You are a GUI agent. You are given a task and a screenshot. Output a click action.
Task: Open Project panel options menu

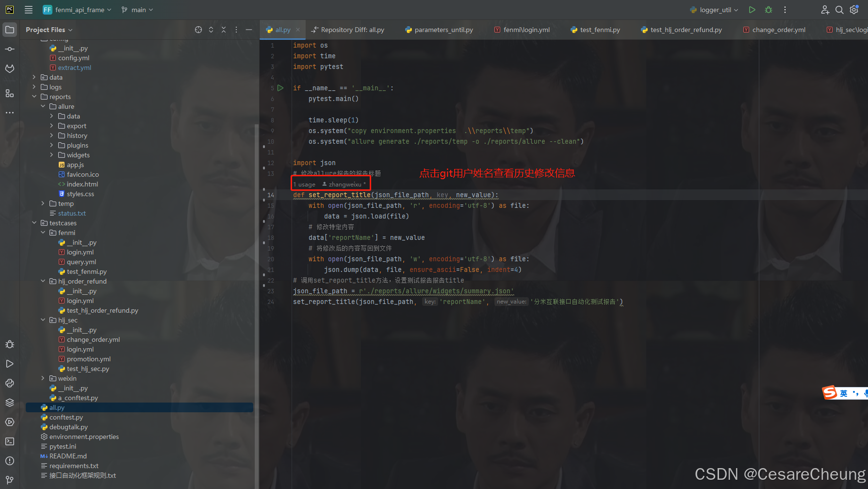236,30
